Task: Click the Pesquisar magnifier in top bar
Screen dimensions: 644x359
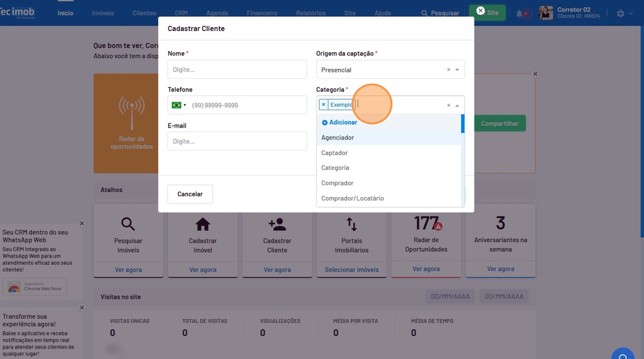Action: click(424, 13)
